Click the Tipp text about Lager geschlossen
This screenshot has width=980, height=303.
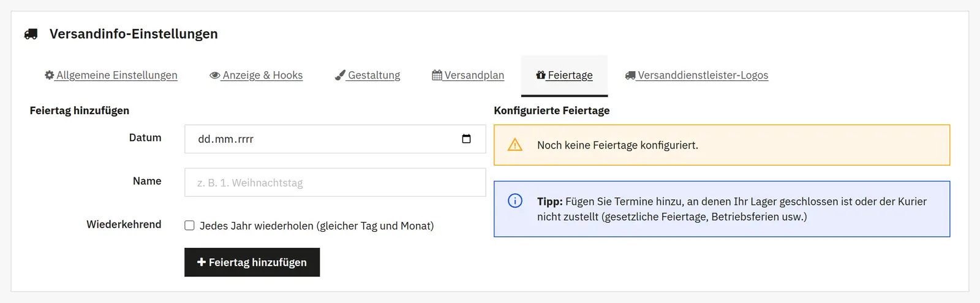pos(732,209)
